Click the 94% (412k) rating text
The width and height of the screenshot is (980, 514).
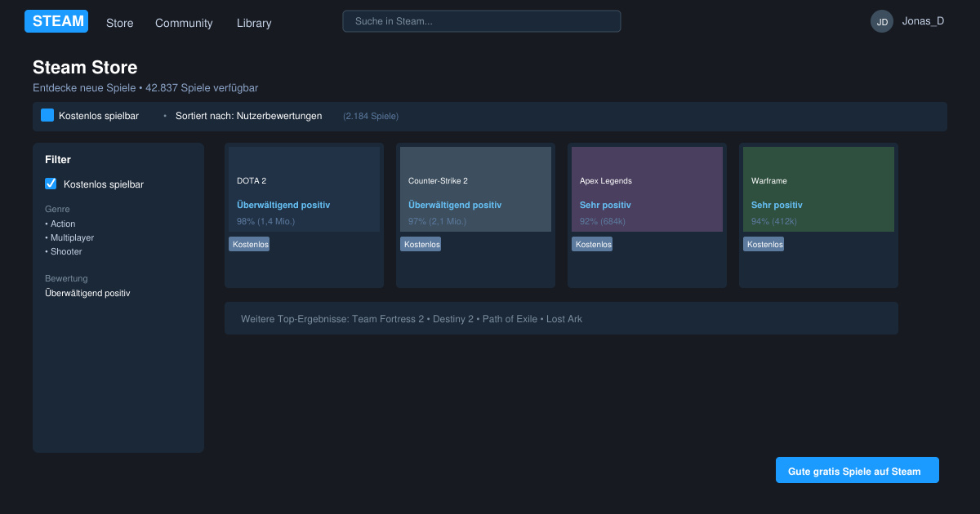click(x=774, y=221)
